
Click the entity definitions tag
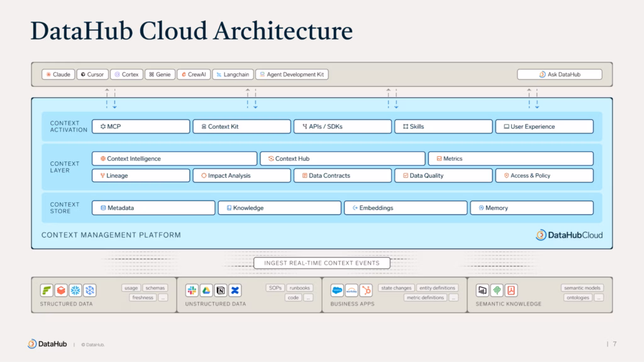coord(437,288)
